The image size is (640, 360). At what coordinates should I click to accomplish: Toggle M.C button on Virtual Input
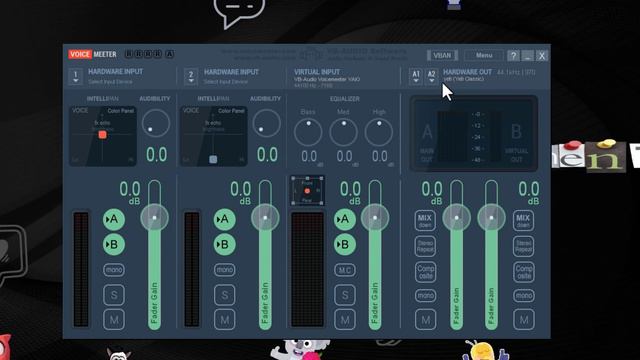pos(345,270)
